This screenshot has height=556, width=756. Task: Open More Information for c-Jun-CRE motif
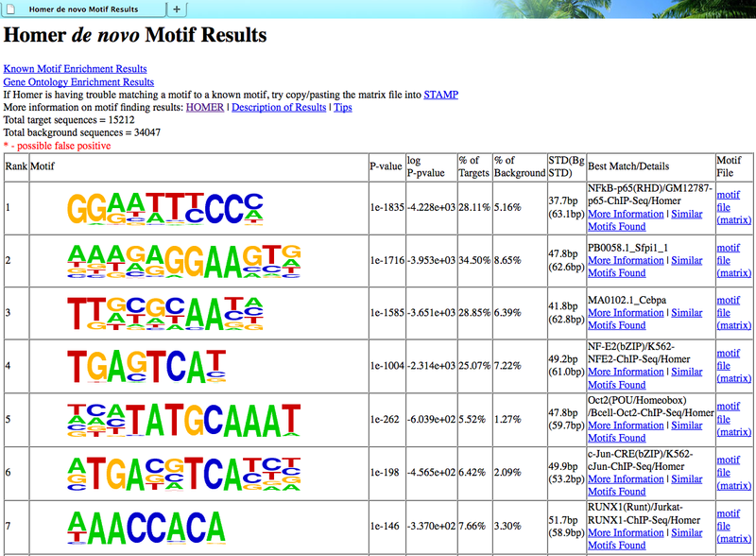pos(626,478)
